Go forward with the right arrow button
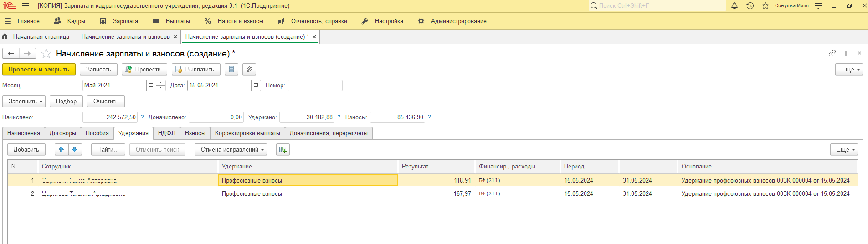 point(27,54)
